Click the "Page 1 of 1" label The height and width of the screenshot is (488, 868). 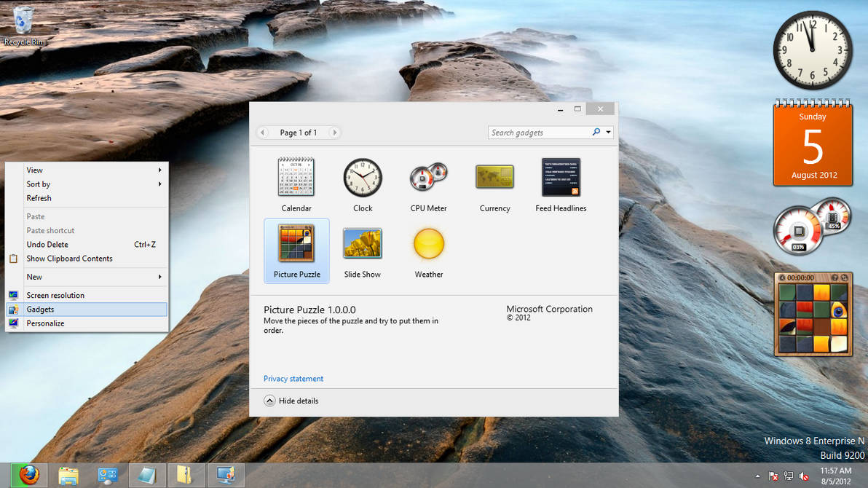[299, 133]
